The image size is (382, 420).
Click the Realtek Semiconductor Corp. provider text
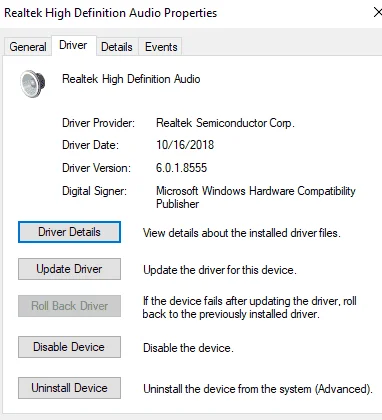[x=225, y=123]
